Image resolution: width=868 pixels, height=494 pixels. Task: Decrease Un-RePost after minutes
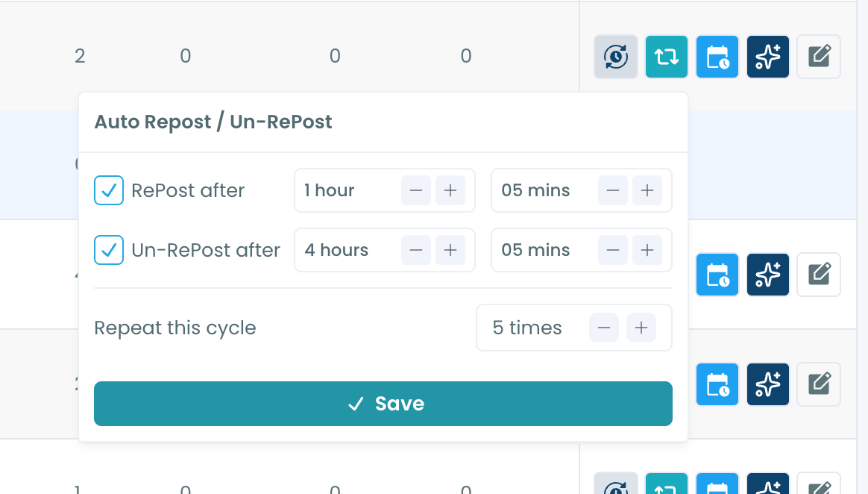[x=613, y=250]
